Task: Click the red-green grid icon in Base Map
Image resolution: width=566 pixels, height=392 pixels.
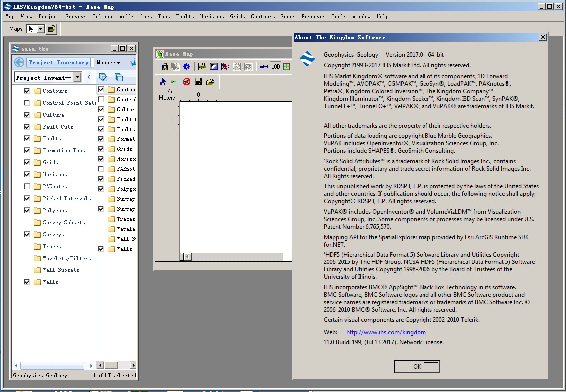Action: [x=287, y=66]
